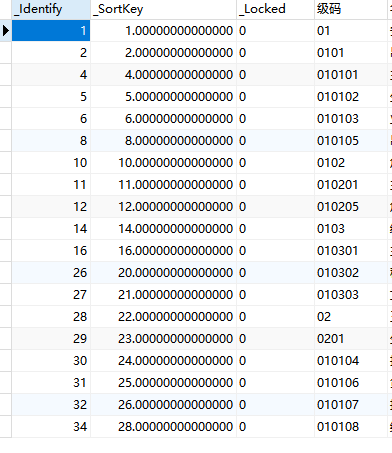
Task: Click the _Locked column header
Action: pyautogui.click(x=275, y=9)
